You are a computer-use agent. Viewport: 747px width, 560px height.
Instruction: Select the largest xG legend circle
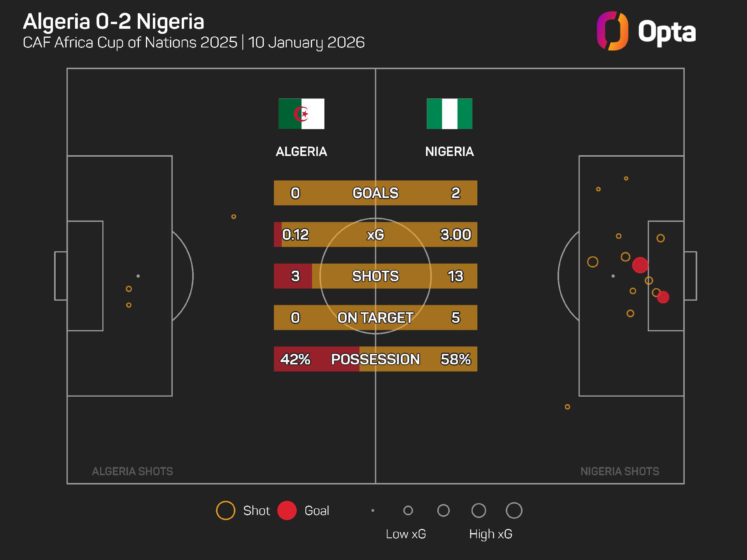coord(514,511)
